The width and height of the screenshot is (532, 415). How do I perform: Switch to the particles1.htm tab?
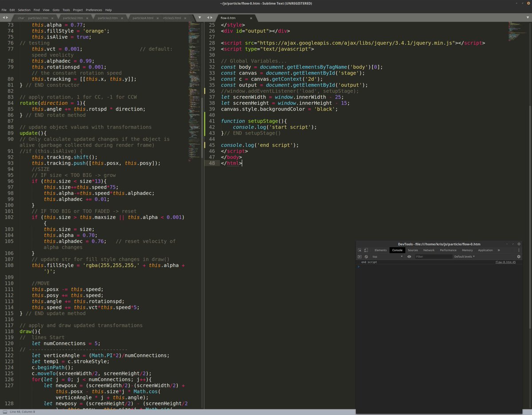click(38, 18)
